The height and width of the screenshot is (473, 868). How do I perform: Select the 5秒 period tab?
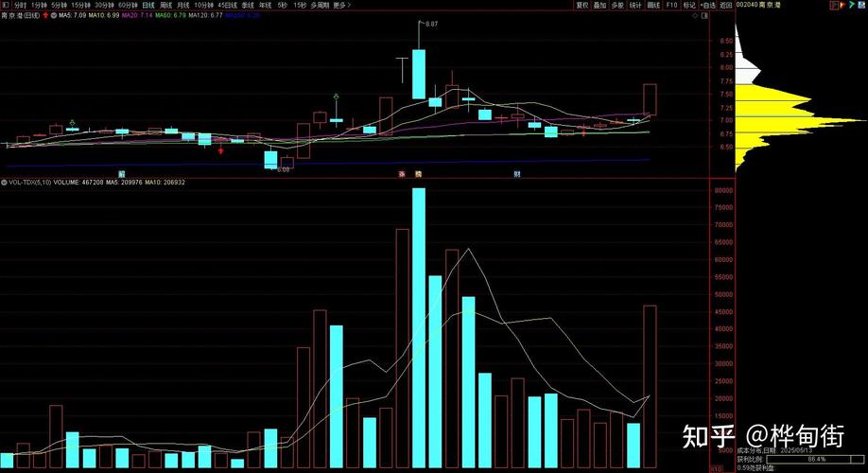pyautogui.click(x=283, y=5)
